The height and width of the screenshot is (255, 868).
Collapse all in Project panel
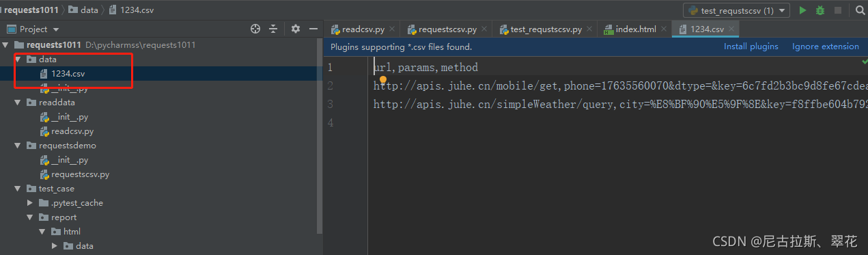[x=273, y=29]
